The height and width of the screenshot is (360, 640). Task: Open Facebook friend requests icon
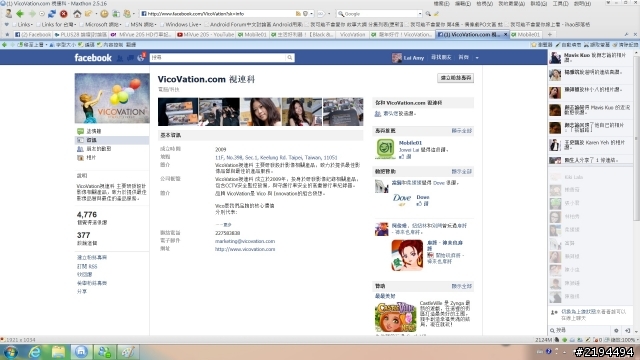pyautogui.click(x=120, y=58)
